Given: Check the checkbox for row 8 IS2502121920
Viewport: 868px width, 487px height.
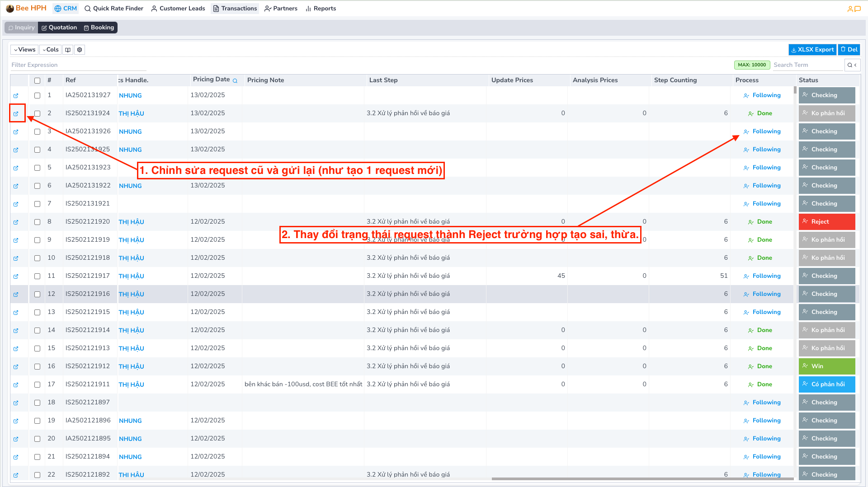Looking at the screenshot, I should pos(37,222).
